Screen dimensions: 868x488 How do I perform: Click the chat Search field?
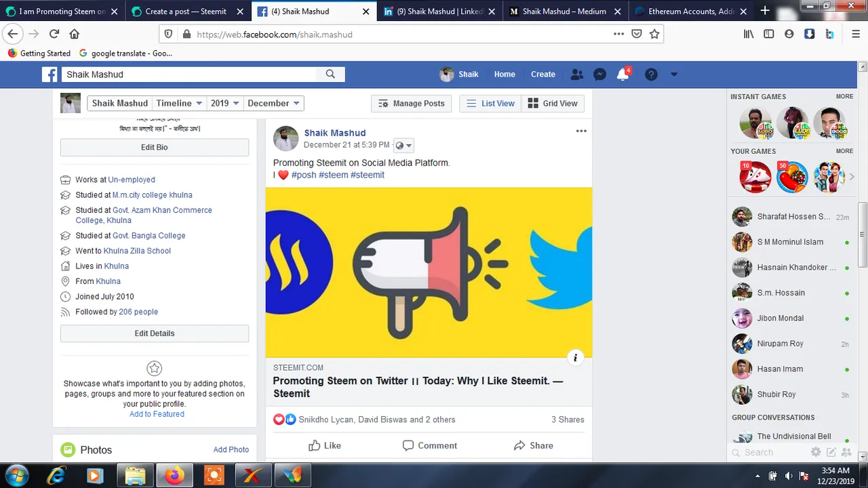[770, 453]
